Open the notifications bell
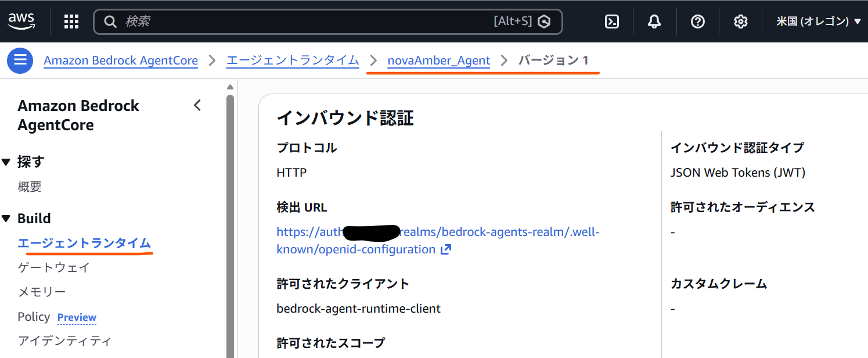Viewport: 868px width, 358px height. click(x=654, y=21)
